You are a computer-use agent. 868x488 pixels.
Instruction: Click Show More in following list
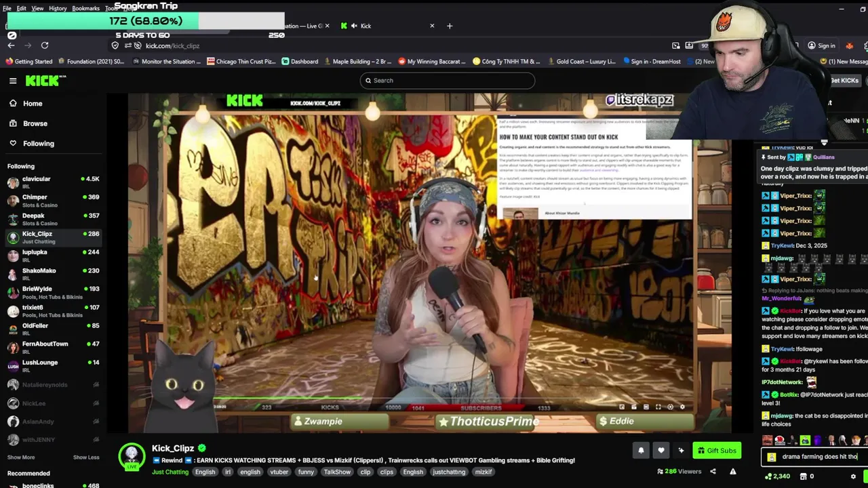21,457
